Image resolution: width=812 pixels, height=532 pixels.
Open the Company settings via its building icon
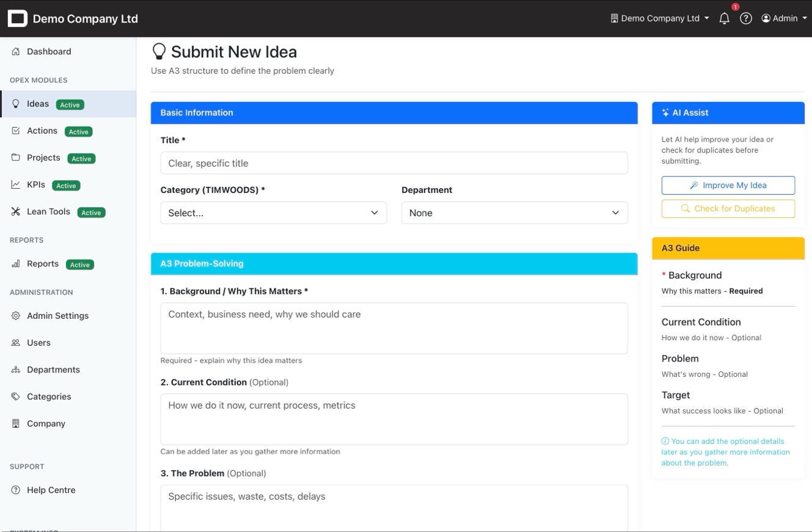click(15, 423)
